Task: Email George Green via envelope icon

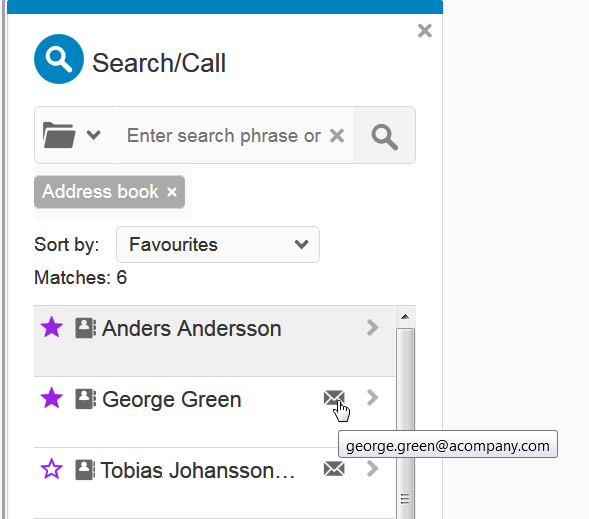Action: click(x=334, y=398)
